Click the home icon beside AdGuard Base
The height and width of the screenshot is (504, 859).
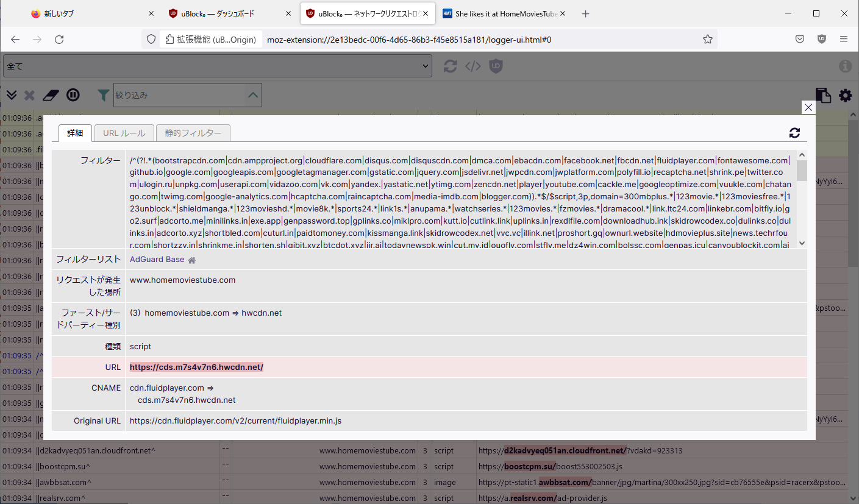click(191, 259)
